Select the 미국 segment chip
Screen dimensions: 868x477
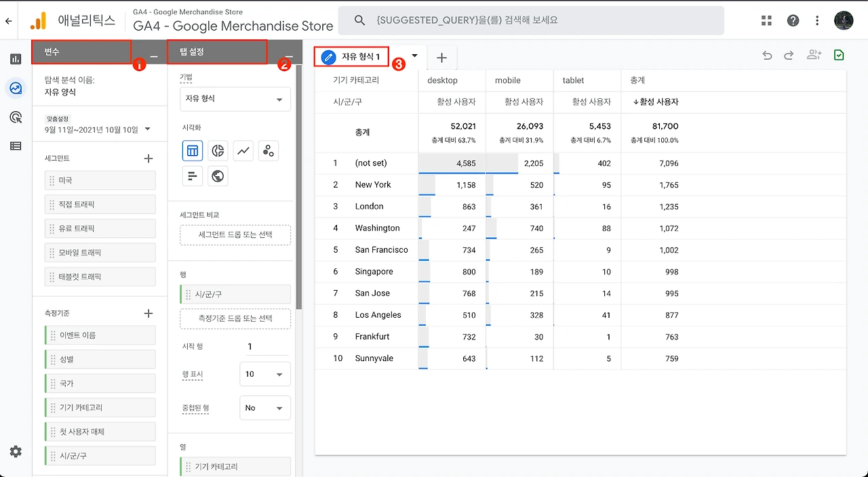tap(100, 180)
